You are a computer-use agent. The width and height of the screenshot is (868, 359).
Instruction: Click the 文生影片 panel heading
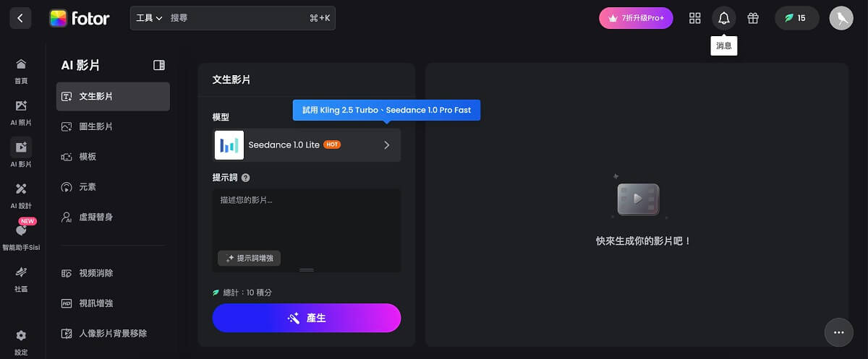click(231, 79)
